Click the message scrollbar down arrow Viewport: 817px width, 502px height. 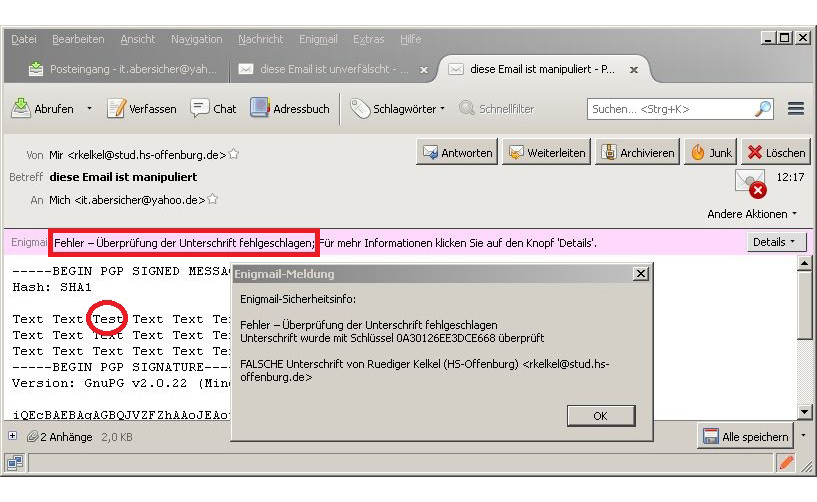pos(802,411)
